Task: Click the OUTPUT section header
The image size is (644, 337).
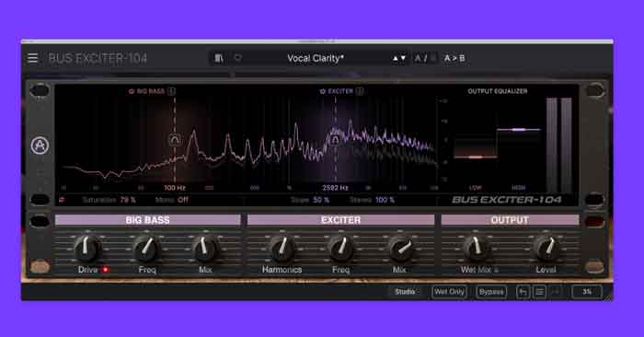Action: [510, 220]
